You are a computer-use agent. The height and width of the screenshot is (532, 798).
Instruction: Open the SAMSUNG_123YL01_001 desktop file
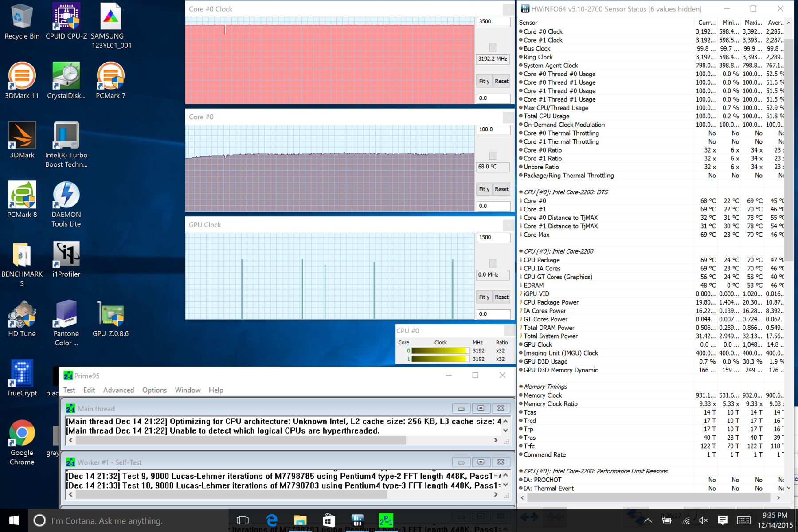(111, 26)
